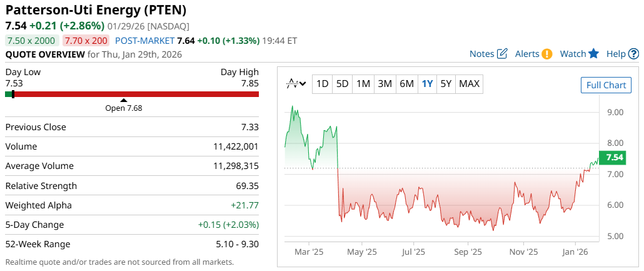
Task: Change chart to 5Y range
Action: point(446,83)
